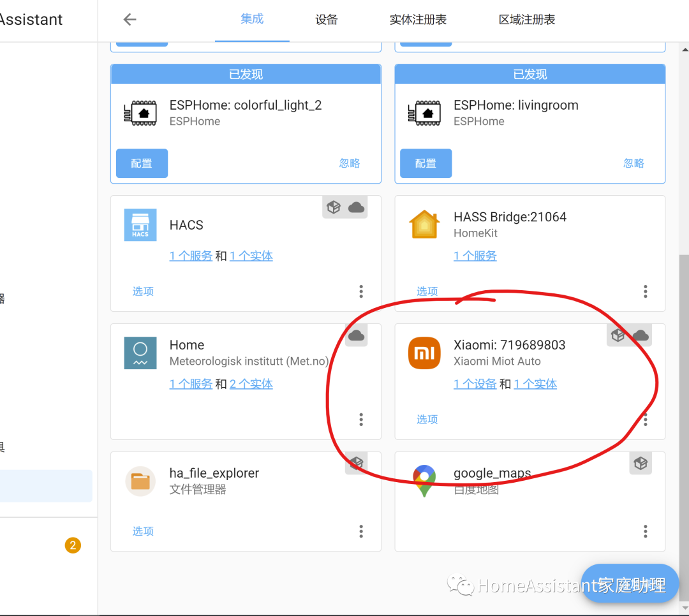The height and width of the screenshot is (616, 689).
Task: Open the three-dot menu on google_maps card
Action: tap(645, 531)
